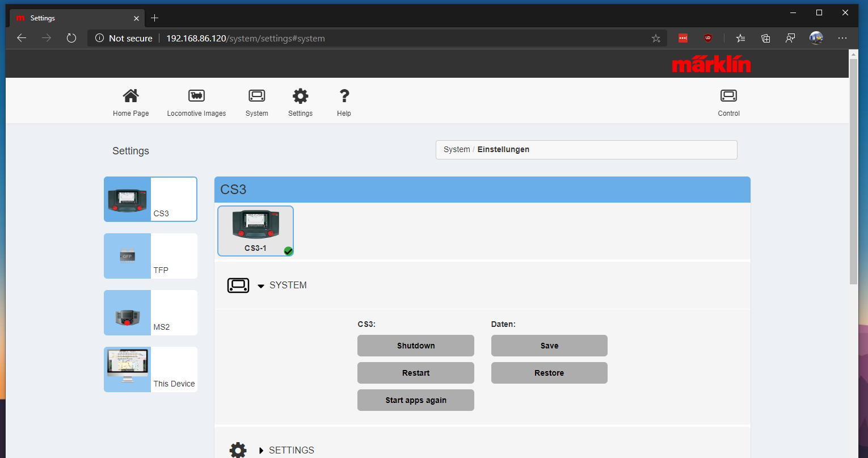Open Settings via the gear in the top navigation
The height and width of the screenshot is (458, 868).
tap(300, 102)
